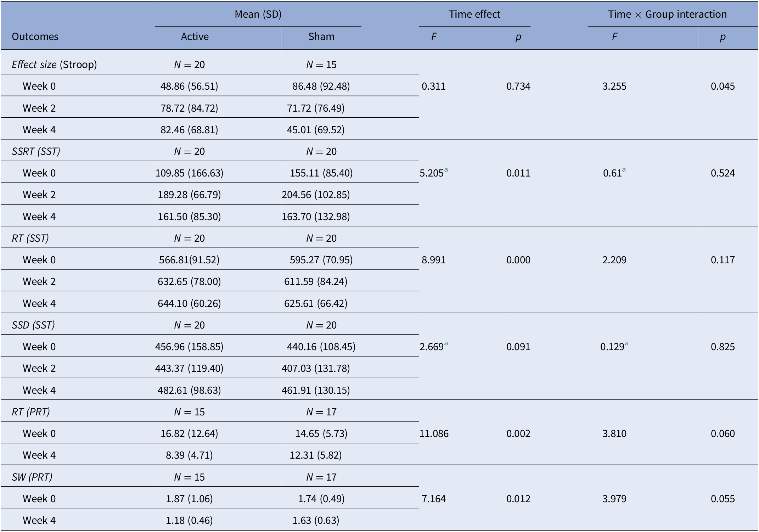Click the cell 1.63 (0.63)
The width and height of the screenshot is (759, 532).
click(316, 520)
